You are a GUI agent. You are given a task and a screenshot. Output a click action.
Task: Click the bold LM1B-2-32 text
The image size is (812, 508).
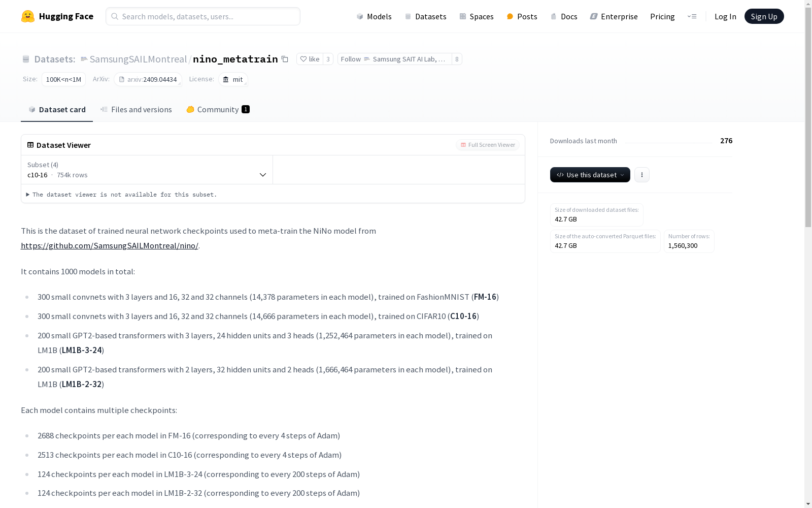pos(82,384)
